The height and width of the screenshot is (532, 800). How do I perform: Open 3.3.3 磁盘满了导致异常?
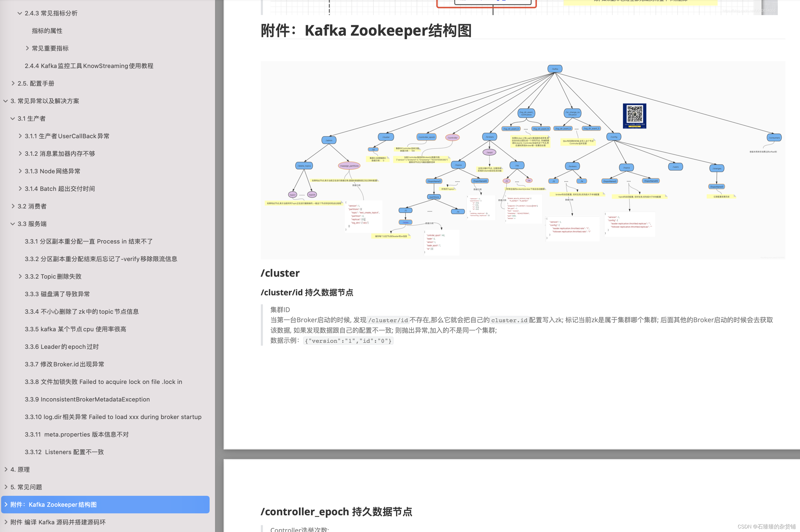pyautogui.click(x=57, y=294)
